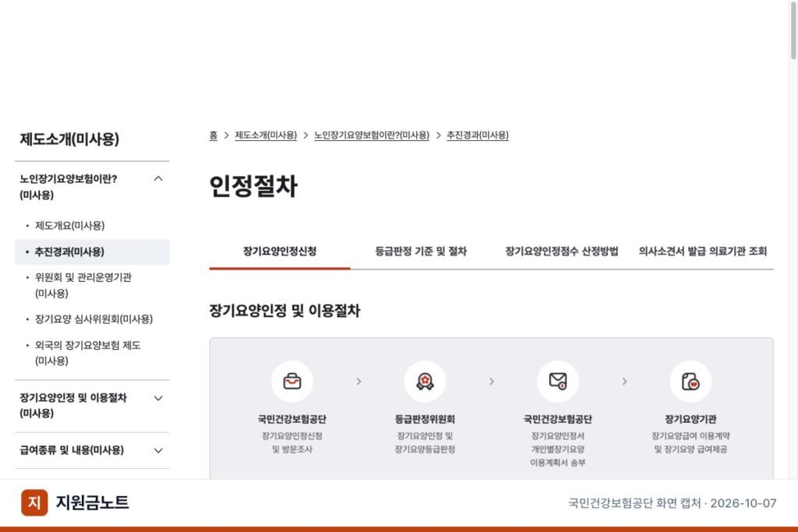Click the 국민건강보험공단 화면 캡처 caption
The width and height of the screenshot is (798, 532).
[x=673, y=503]
